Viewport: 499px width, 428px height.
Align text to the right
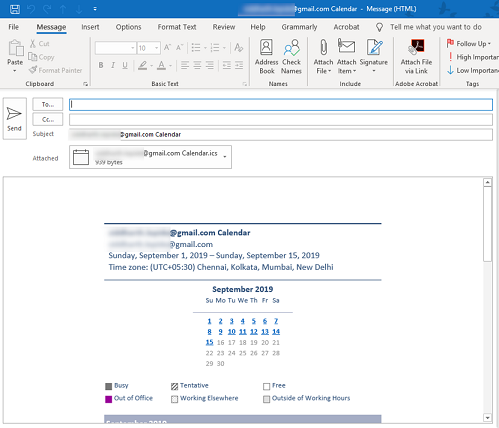(x=210, y=65)
